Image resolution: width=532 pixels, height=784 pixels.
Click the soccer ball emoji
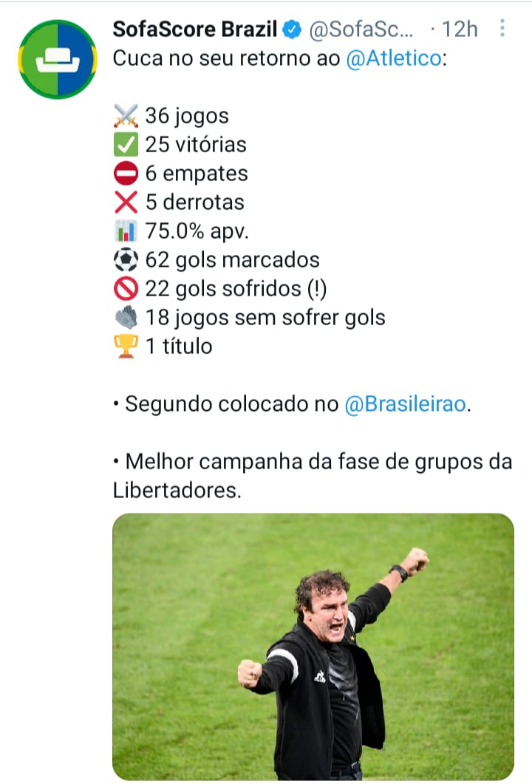point(126,260)
